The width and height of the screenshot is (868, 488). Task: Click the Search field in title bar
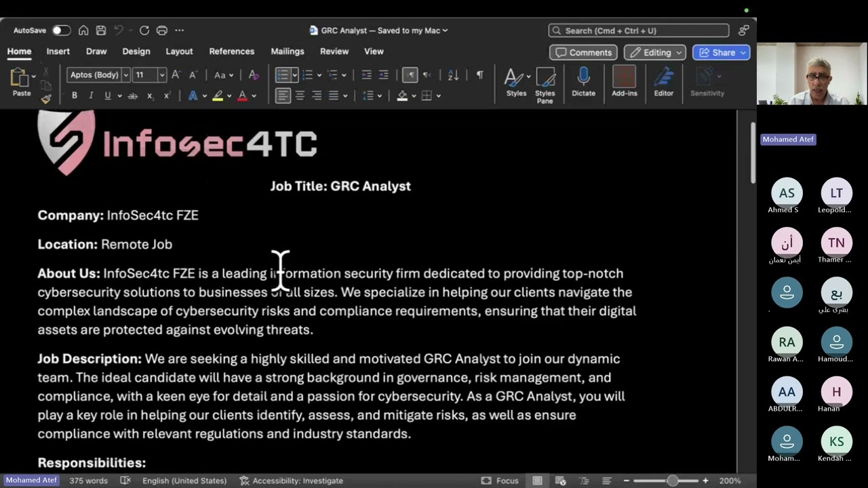639,30
